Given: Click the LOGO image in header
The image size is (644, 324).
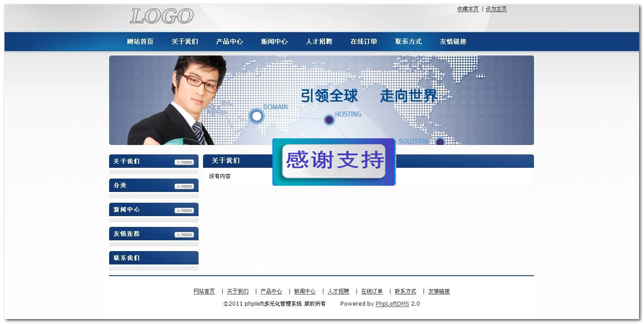Looking at the screenshot, I should pos(162,17).
